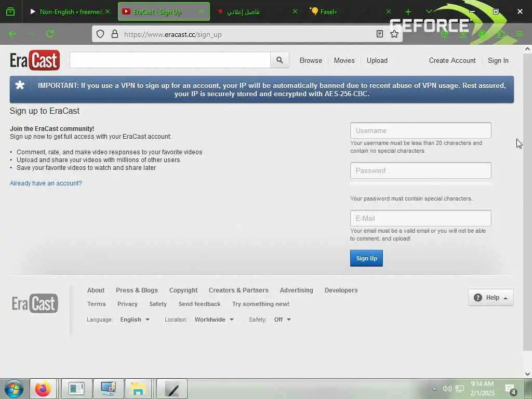Screen dimensions: 532x399
Task: Click the blue Sign Up button
Action: (366, 258)
